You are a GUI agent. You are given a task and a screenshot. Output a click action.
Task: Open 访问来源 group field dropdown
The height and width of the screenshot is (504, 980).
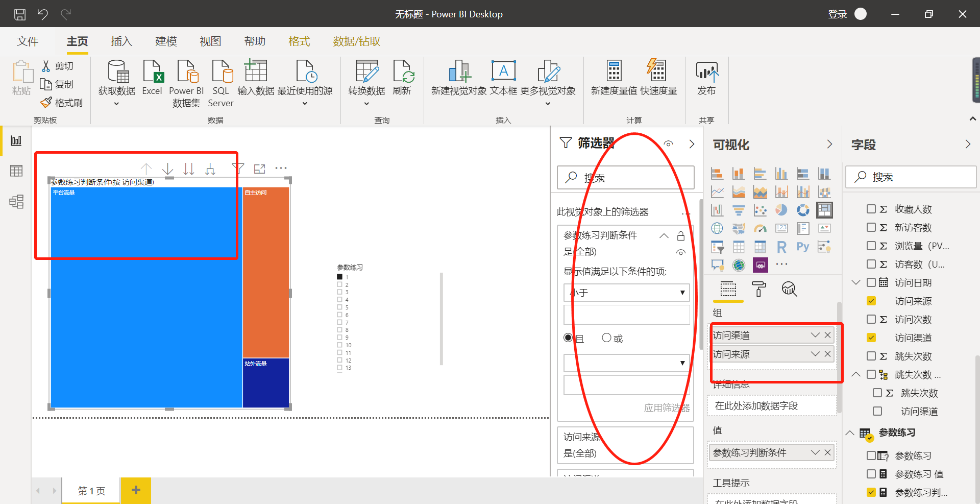pos(815,354)
